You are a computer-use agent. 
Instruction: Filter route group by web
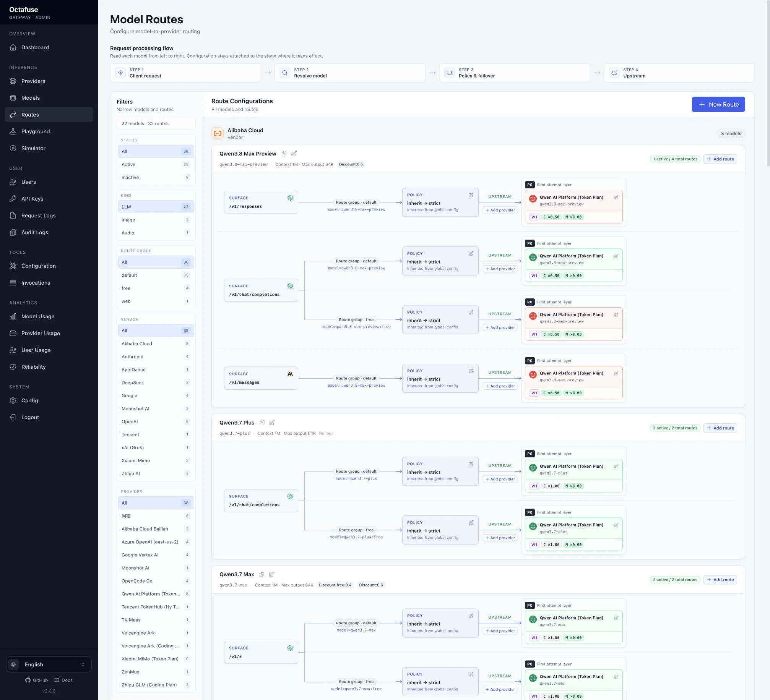click(x=156, y=301)
